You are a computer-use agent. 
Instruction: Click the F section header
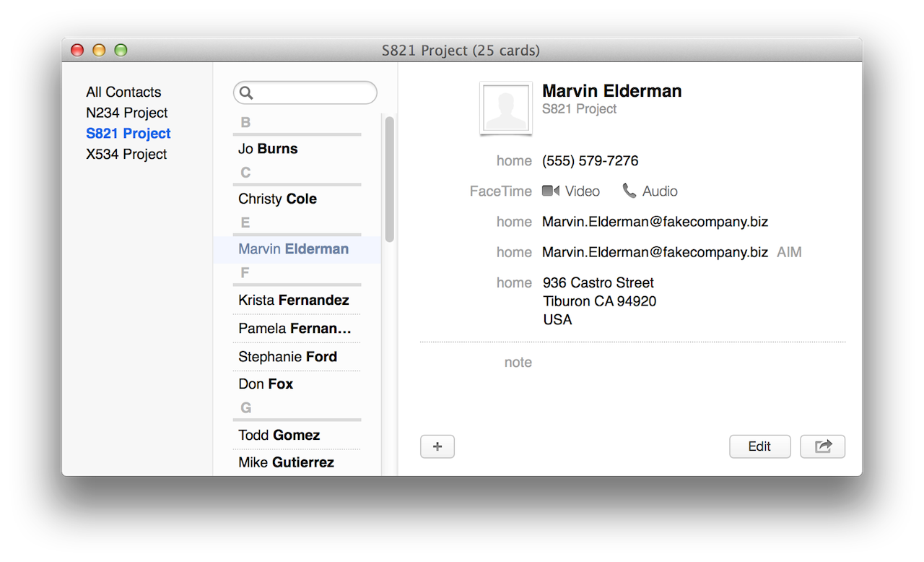click(x=245, y=273)
